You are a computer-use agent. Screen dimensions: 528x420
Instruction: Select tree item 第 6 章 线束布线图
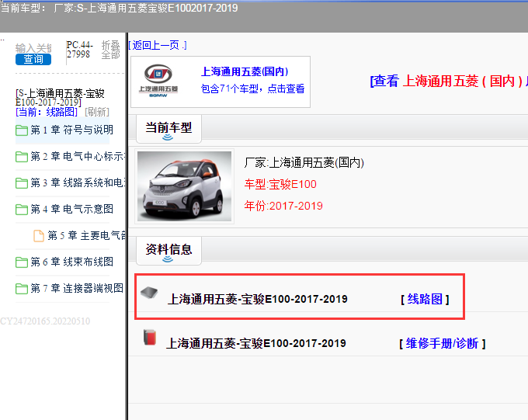point(71,262)
